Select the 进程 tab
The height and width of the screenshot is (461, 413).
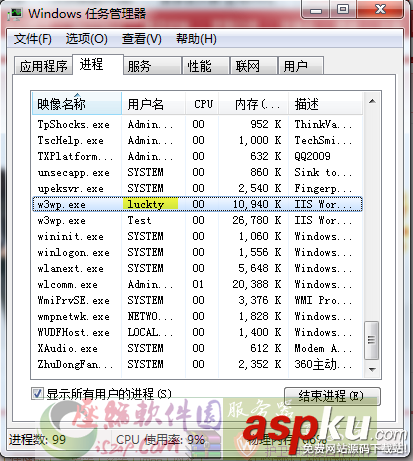tap(98, 65)
